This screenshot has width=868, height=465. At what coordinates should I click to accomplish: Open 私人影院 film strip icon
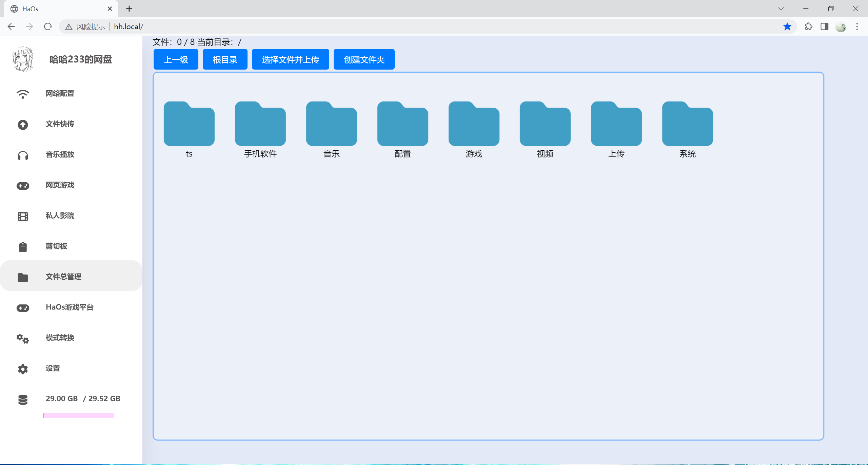(23, 216)
